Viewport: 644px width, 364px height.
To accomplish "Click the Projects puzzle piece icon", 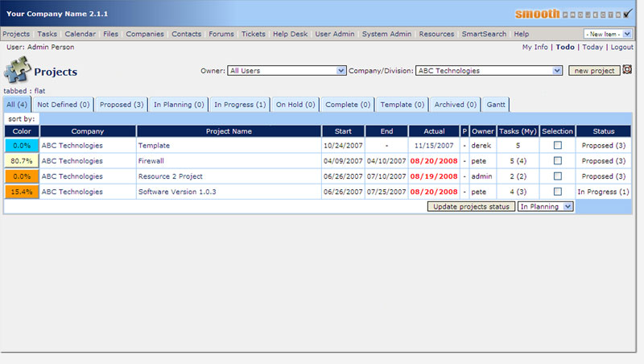I will [x=16, y=72].
